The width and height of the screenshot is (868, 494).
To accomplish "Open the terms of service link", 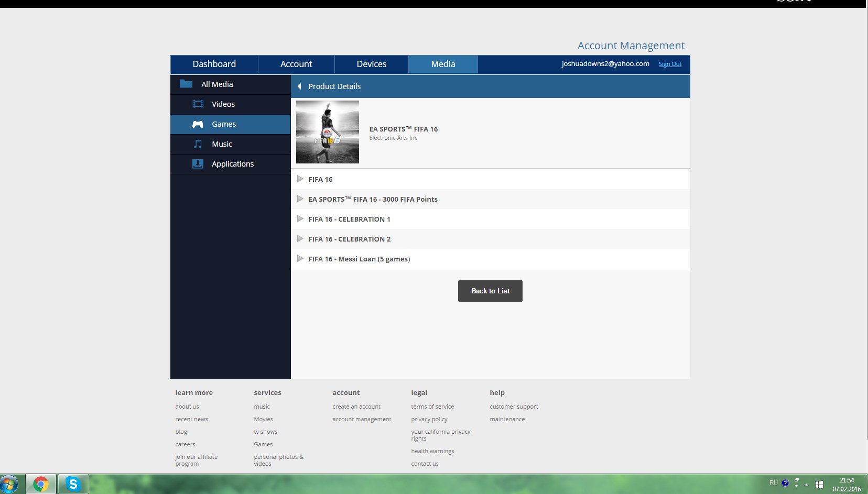I will [432, 407].
